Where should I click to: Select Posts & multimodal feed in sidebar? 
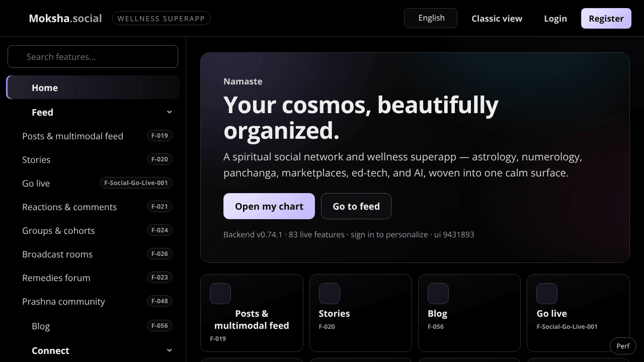coord(93,136)
